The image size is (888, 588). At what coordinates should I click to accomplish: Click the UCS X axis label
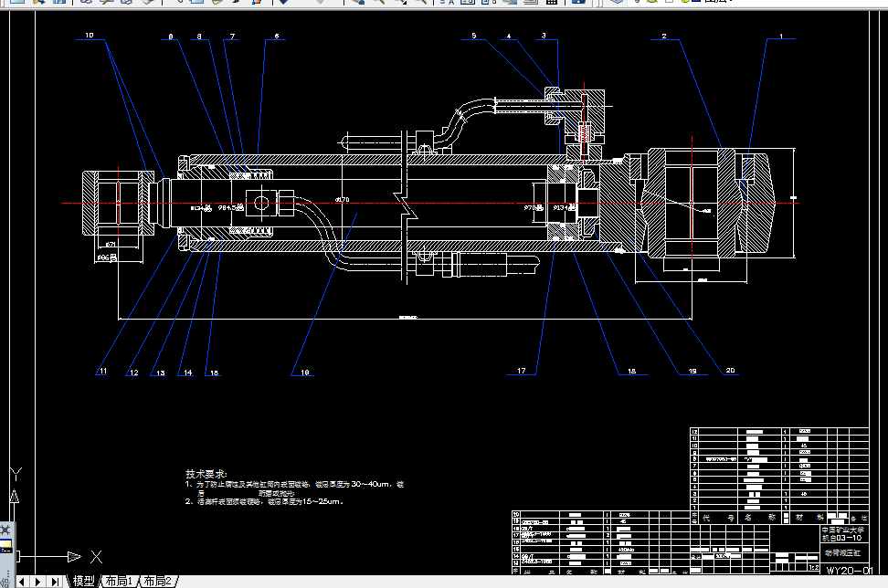click(96, 557)
